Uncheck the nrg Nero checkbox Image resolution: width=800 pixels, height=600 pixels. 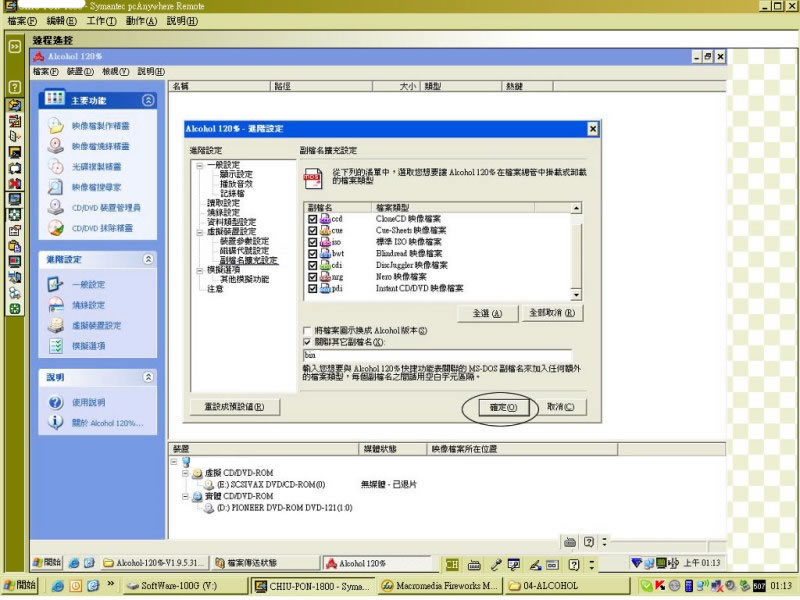click(312, 277)
